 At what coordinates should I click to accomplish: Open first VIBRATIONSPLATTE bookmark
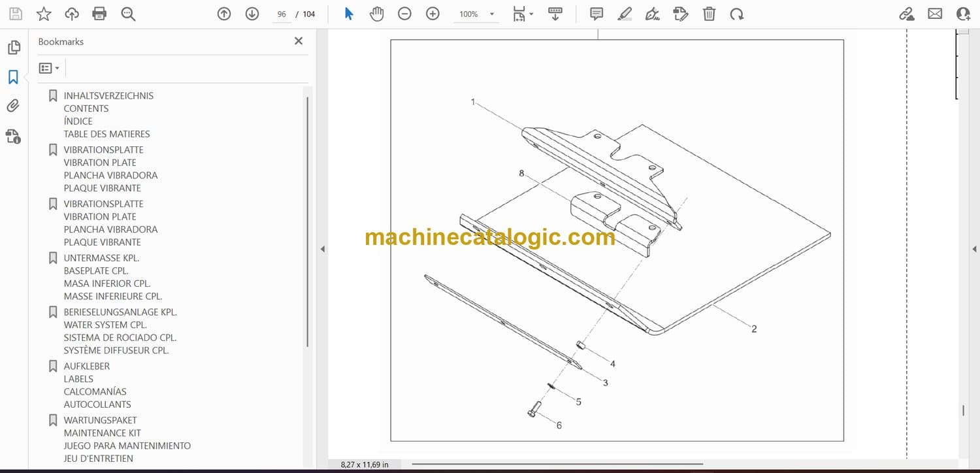(103, 150)
